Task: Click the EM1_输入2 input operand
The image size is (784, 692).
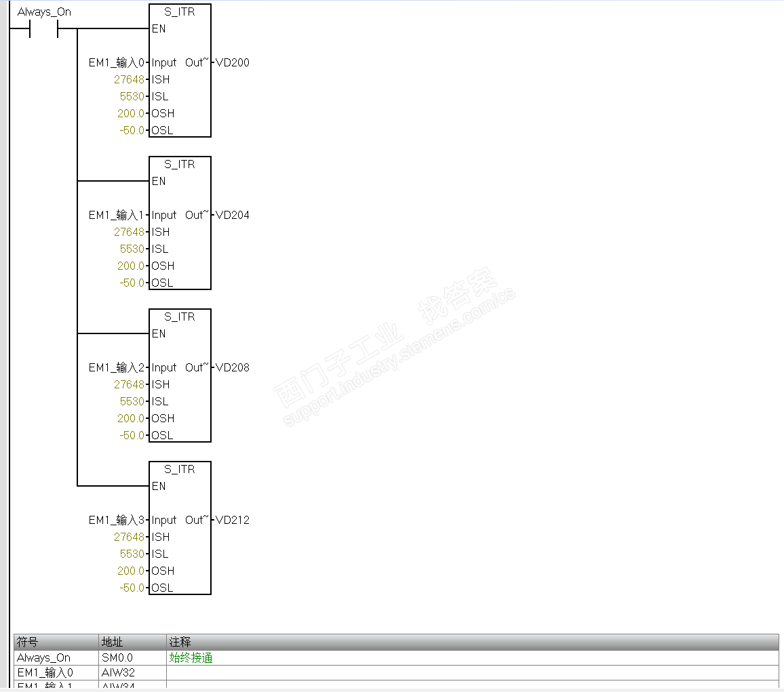Action: point(117,367)
